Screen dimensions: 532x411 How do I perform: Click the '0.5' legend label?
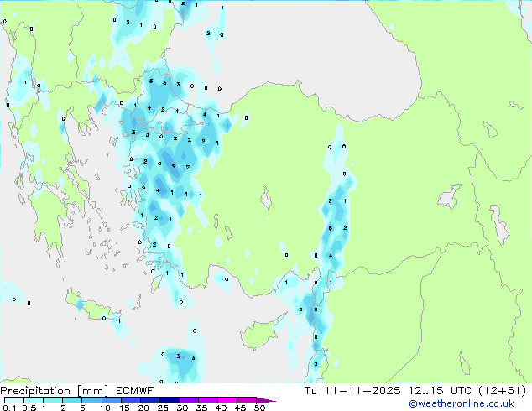(x=29, y=408)
